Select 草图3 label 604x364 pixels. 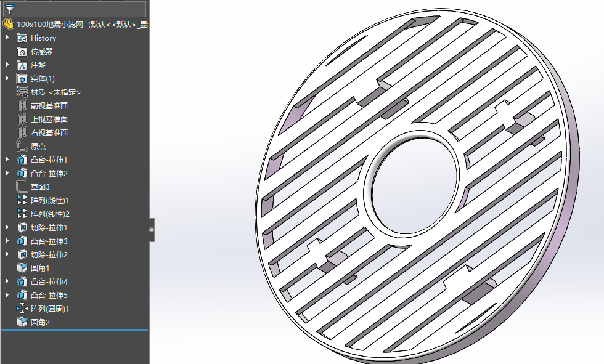click(x=40, y=187)
